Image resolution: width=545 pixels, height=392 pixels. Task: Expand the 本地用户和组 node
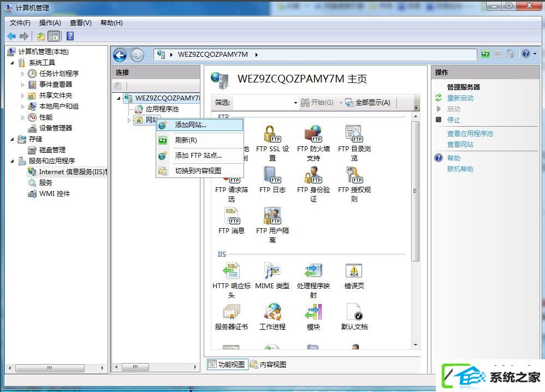[x=22, y=106]
